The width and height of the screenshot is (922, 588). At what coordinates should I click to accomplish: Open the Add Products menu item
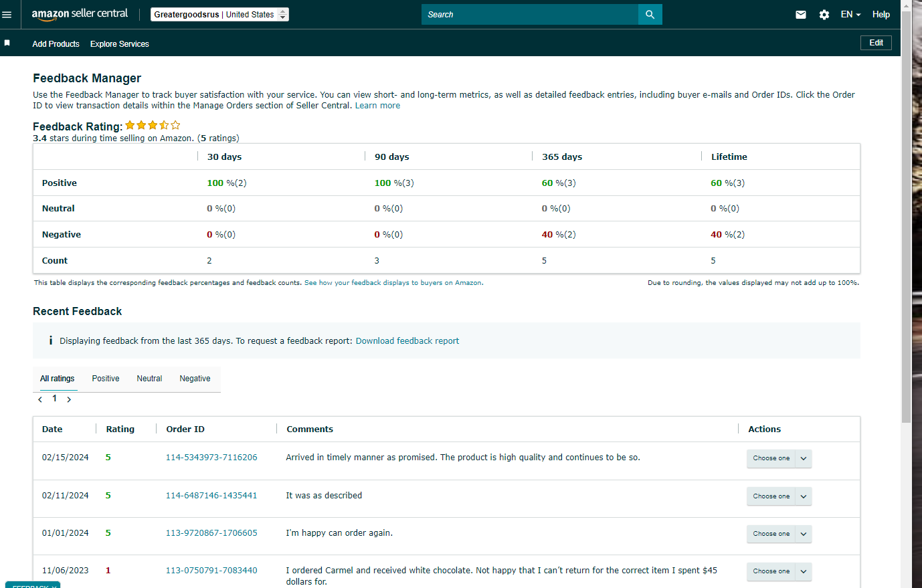[56, 44]
